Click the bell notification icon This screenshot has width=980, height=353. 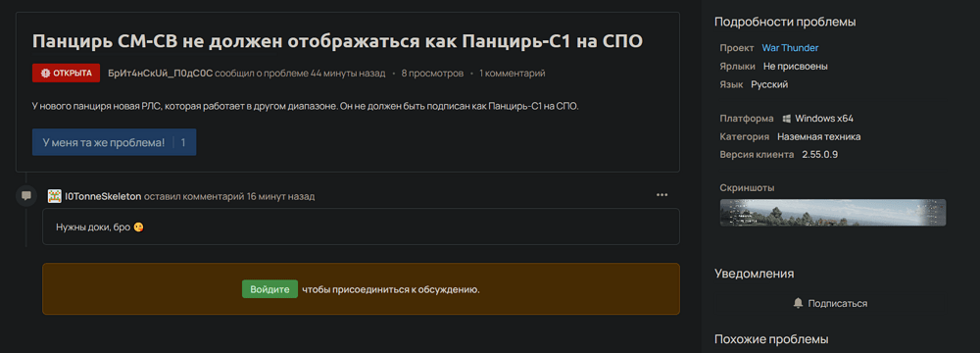[x=798, y=303]
